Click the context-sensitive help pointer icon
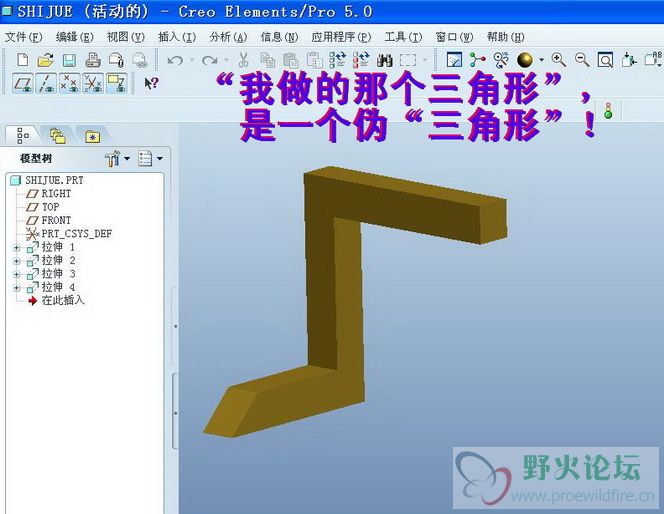The width and height of the screenshot is (664, 514). pos(151,83)
